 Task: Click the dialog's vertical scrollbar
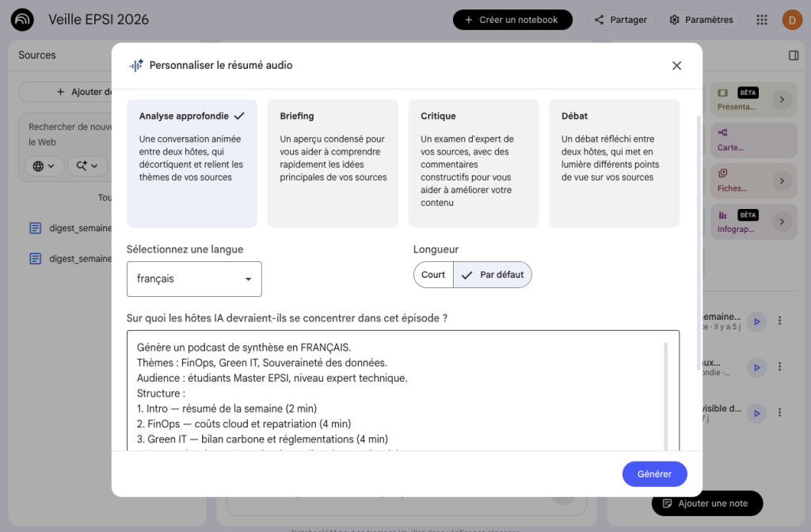pyautogui.click(x=699, y=243)
